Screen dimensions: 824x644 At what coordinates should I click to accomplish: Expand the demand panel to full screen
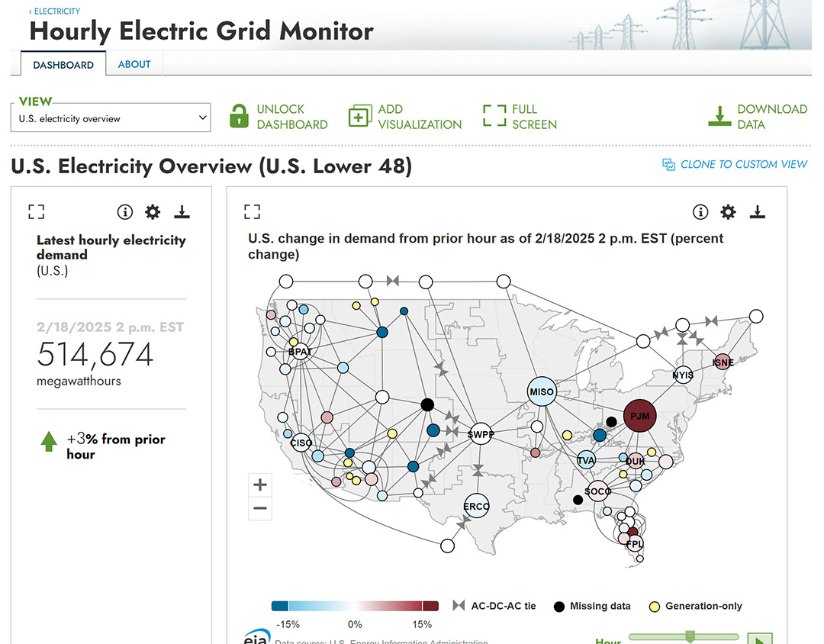(x=37, y=212)
